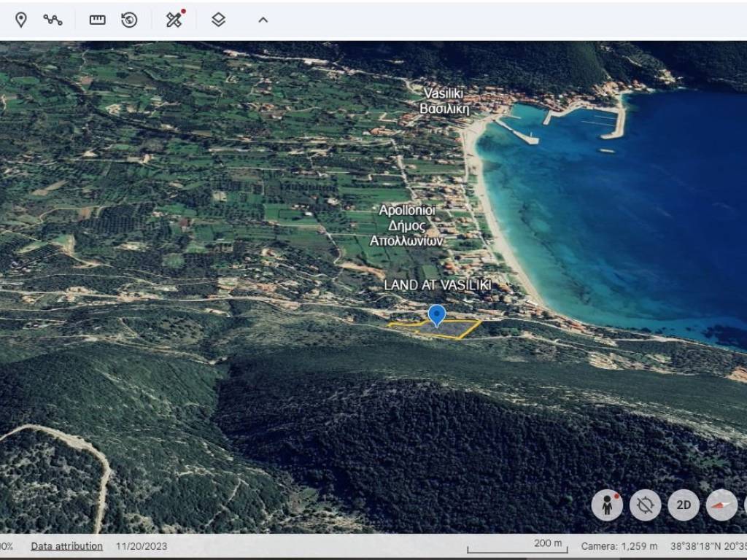Activate Street View pegman button
Image resolution: width=747 pixels, height=560 pixels.
[607, 505]
